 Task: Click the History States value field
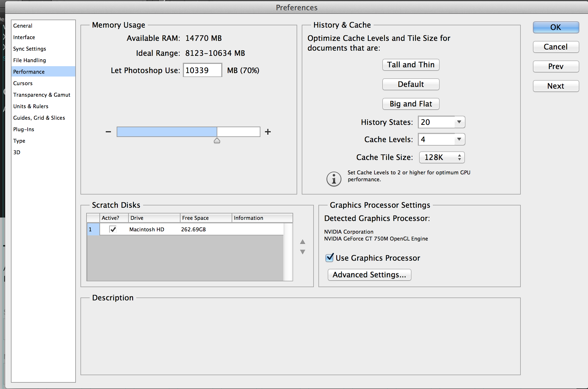click(x=437, y=122)
